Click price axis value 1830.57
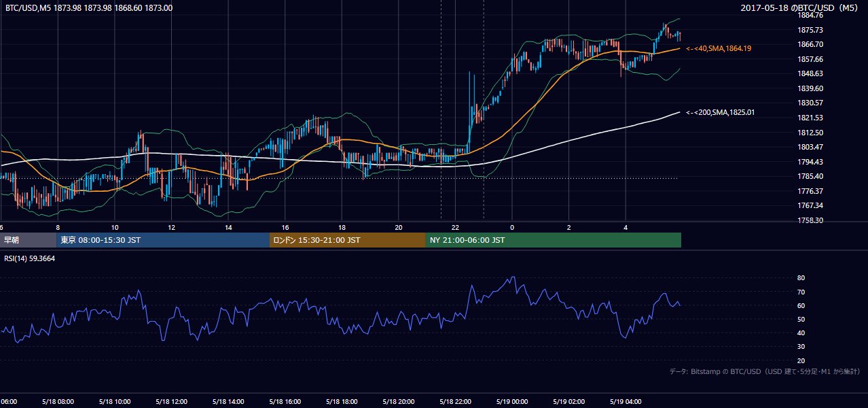This screenshot has width=868, height=408. (810, 103)
